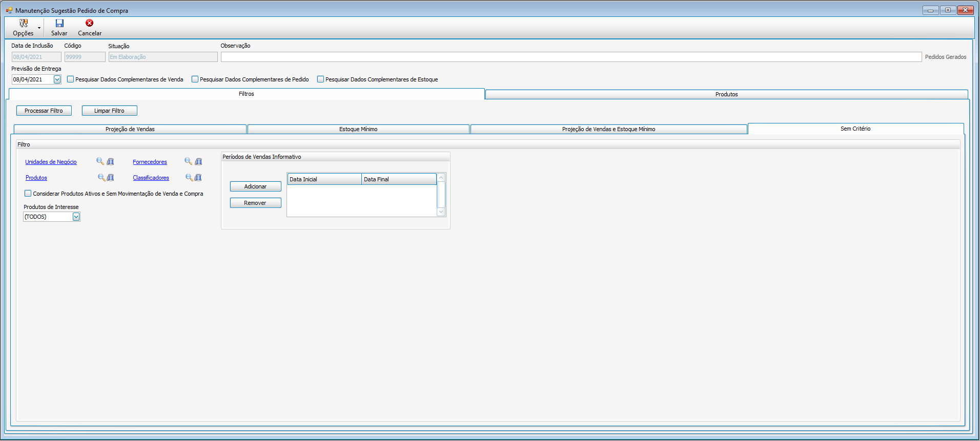Click the red Cancelar icon
Viewport: 980px width, 441px height.
[90, 23]
